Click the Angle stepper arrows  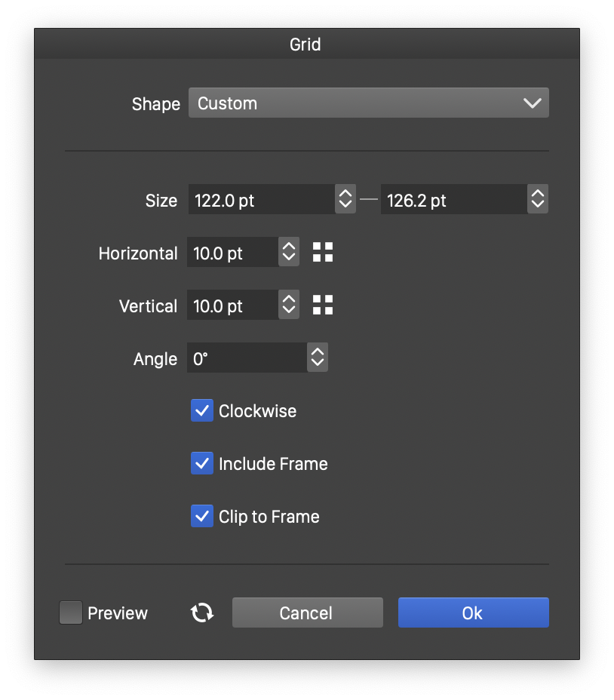click(318, 358)
